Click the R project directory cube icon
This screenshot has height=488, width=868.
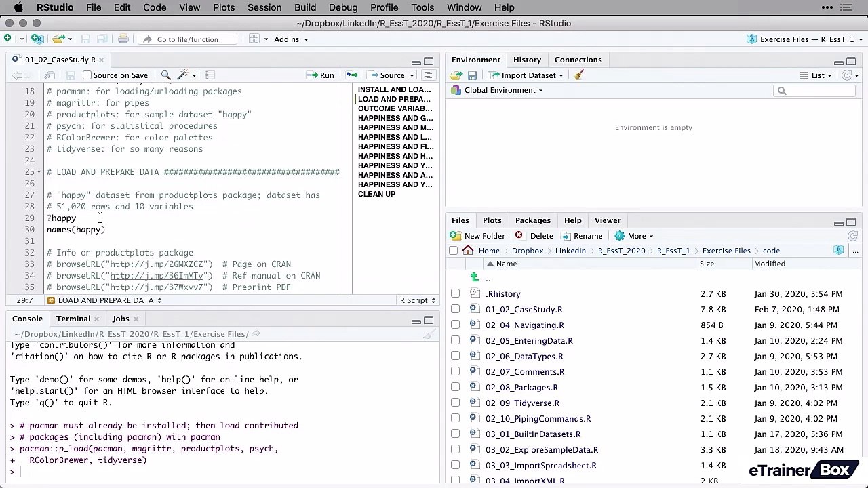tap(839, 250)
